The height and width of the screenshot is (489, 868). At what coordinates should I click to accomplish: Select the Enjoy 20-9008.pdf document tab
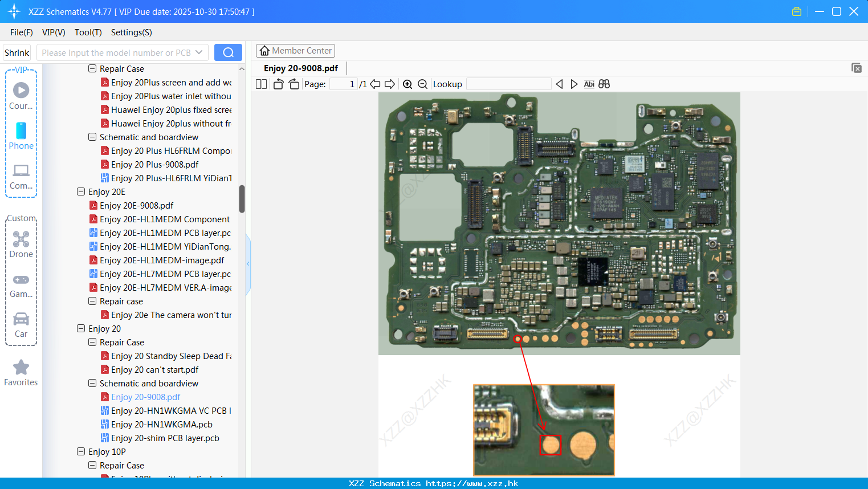[301, 68]
